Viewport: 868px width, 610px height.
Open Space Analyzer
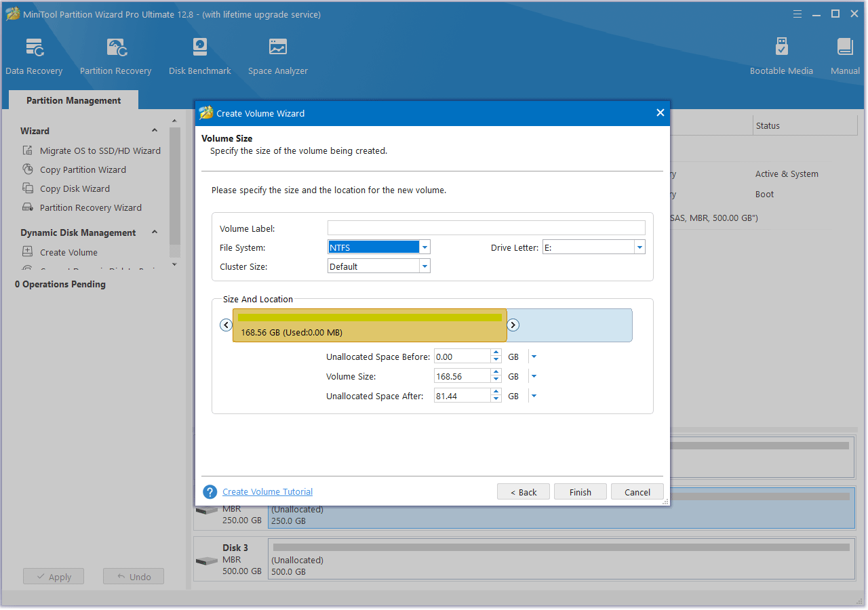point(278,56)
